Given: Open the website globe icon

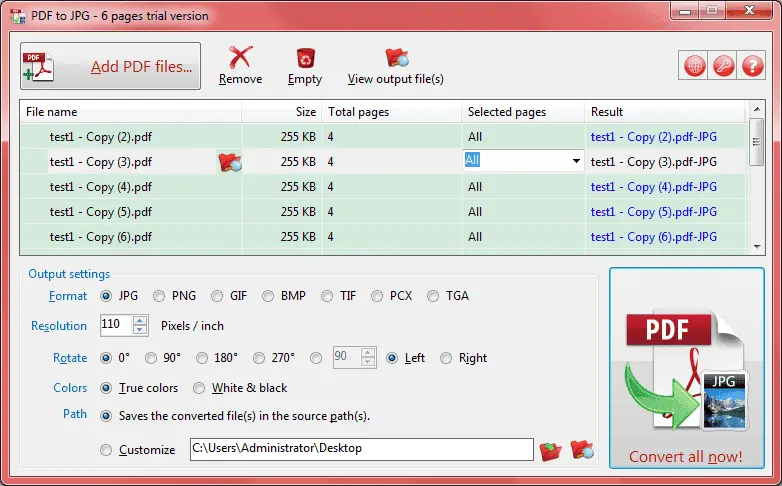Looking at the screenshot, I should click(x=695, y=65).
